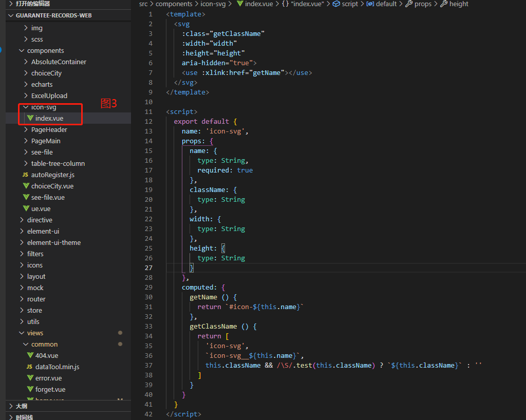The width and height of the screenshot is (526, 420).
Task: Expand the element-ui folder
Action: [22, 231]
